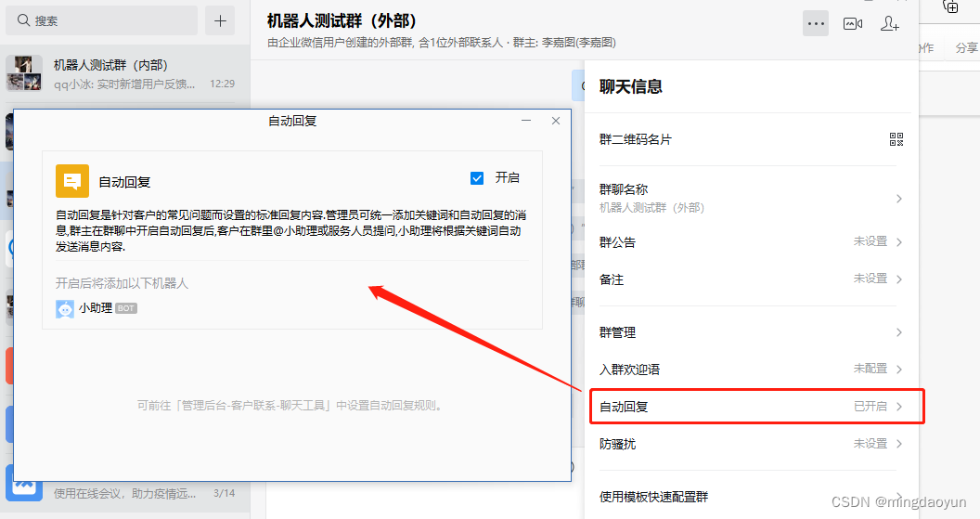Screen dimensions: 980x519
Task: Open 防骚扰 setting row
Action: pyautogui.click(x=751, y=444)
